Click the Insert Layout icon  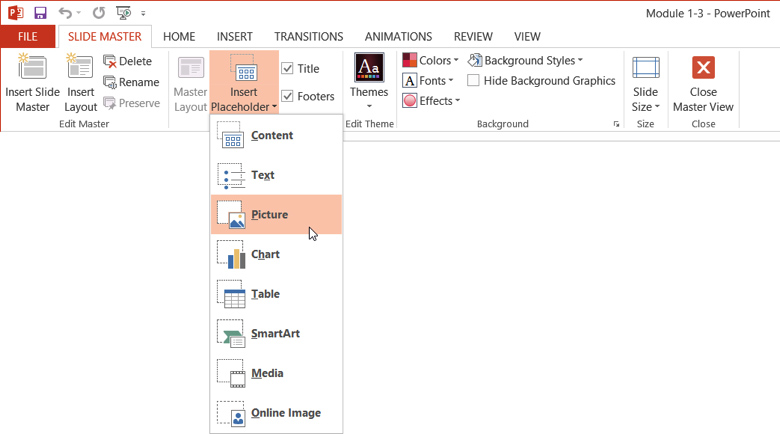pyautogui.click(x=80, y=68)
